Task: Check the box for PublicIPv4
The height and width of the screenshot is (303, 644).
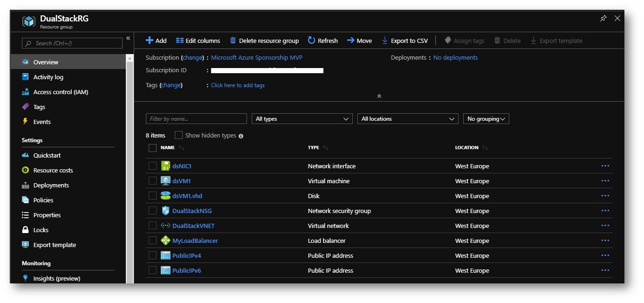Action: tap(152, 255)
